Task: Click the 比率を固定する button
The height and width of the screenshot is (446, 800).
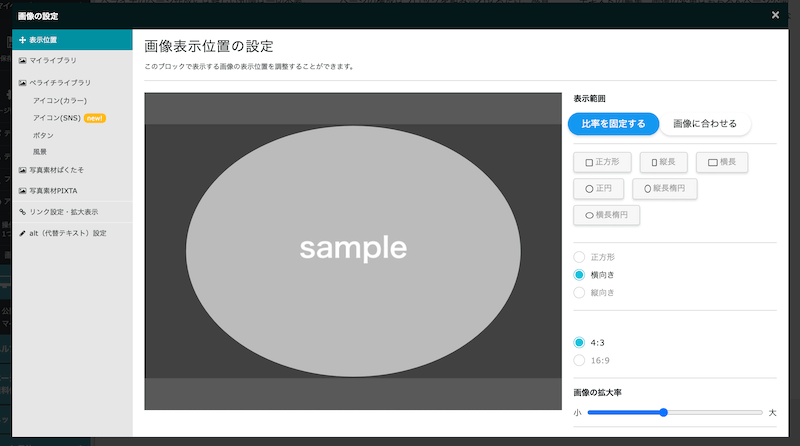Action: [x=613, y=124]
